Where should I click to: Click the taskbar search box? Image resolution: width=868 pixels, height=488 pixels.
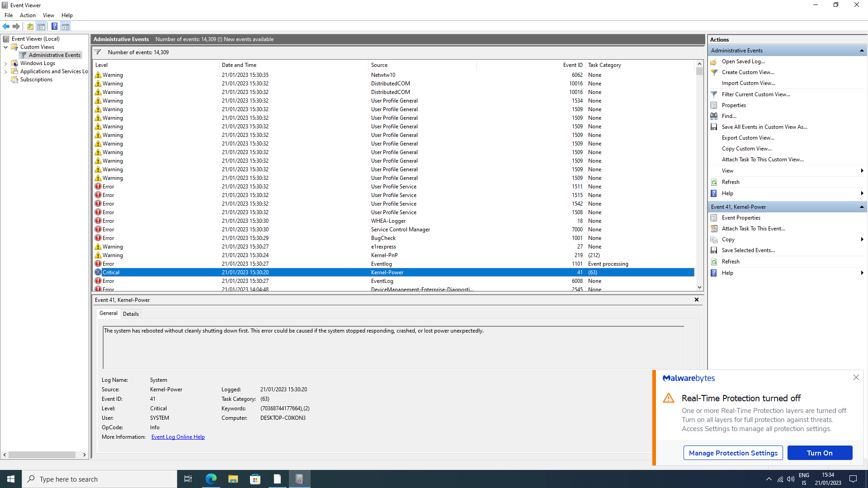coord(99,479)
